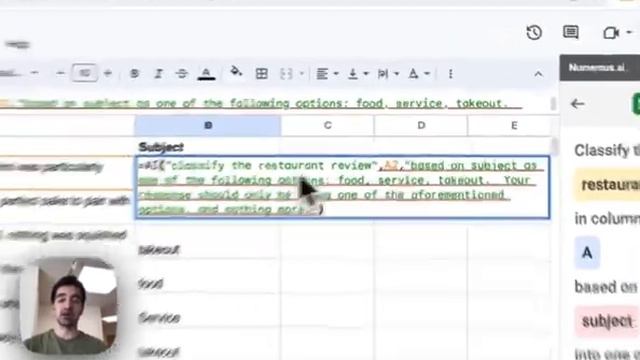The image size is (640, 360).
Task: Expand the font name dropdown
Action: click(x=34, y=73)
